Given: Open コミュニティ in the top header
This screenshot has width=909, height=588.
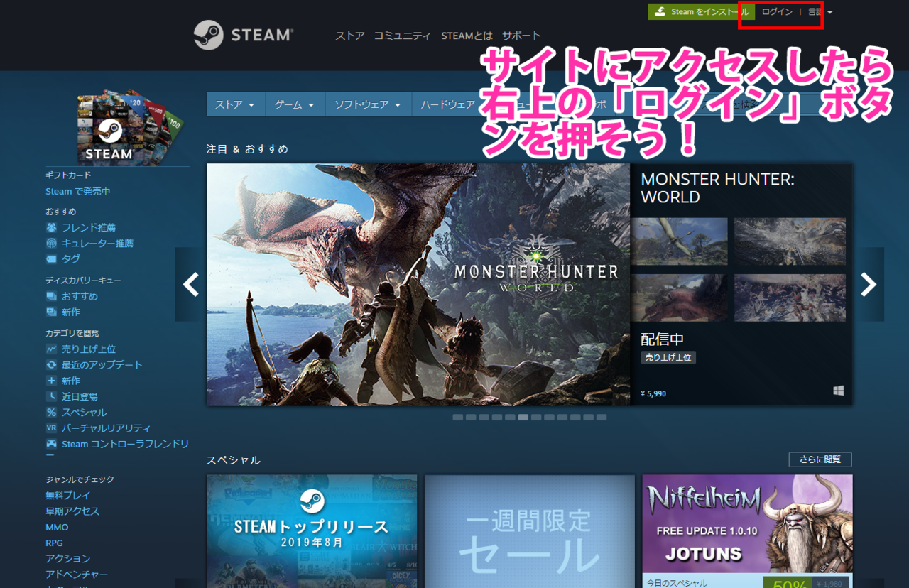Looking at the screenshot, I should click(x=403, y=36).
